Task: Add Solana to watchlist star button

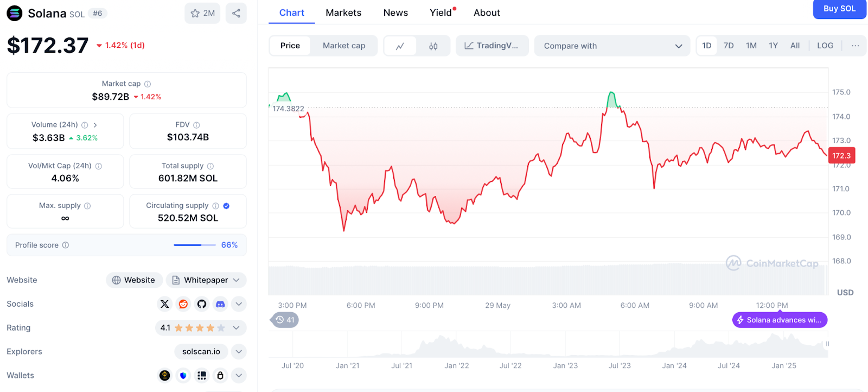Action: (202, 13)
